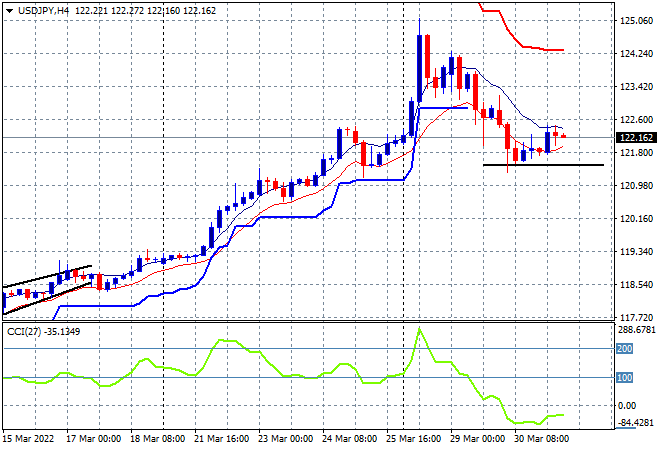Click the 121.800 price axis label
This screenshot has width=660, height=450.
(636, 152)
